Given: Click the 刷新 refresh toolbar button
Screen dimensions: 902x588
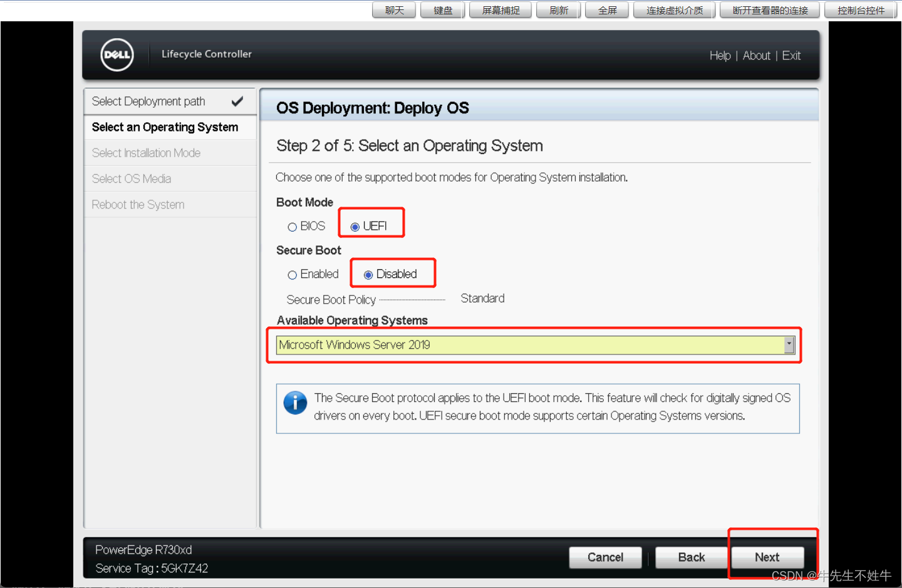Looking at the screenshot, I should coord(559,10).
